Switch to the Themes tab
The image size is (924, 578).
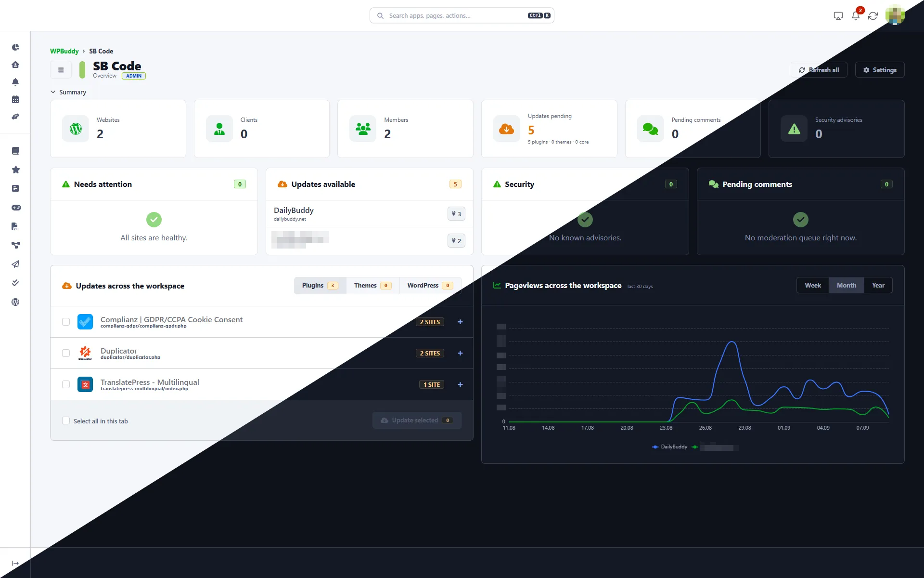[372, 286]
